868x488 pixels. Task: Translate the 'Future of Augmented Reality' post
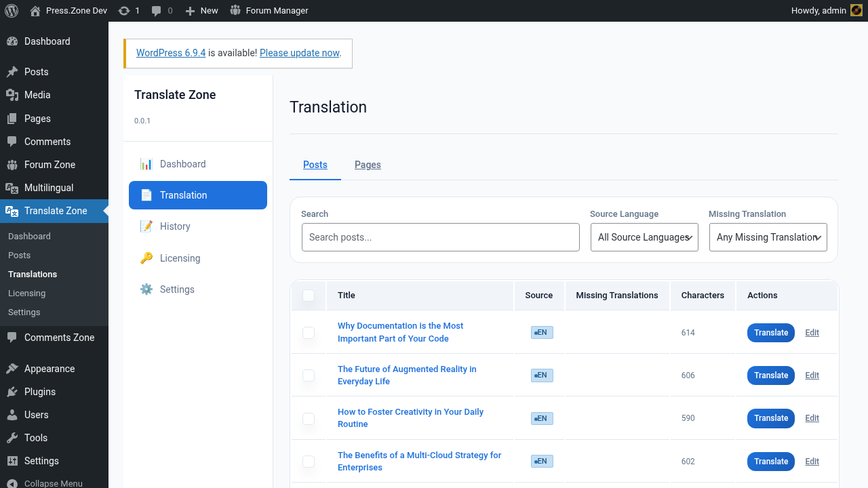coord(771,375)
